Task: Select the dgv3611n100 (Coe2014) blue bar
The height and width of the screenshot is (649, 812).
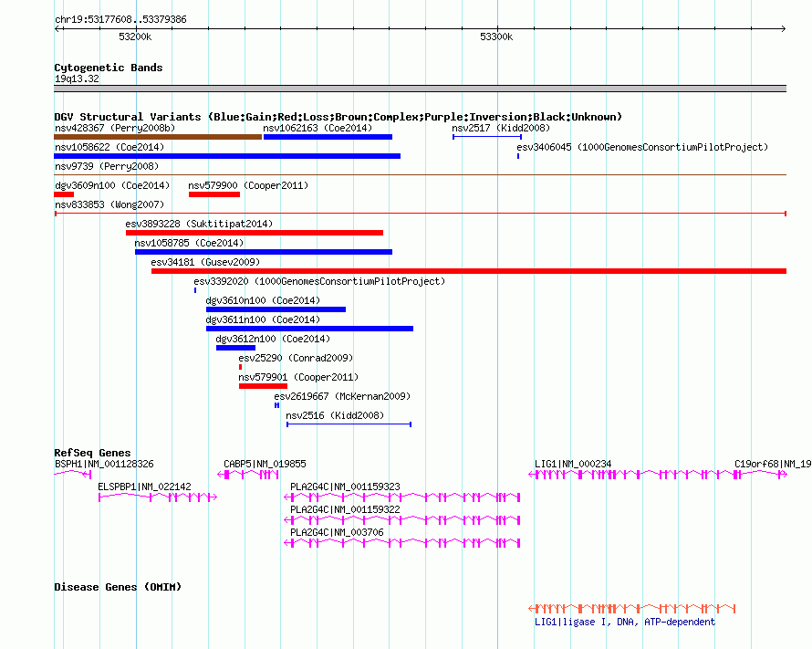Action: coord(309,329)
